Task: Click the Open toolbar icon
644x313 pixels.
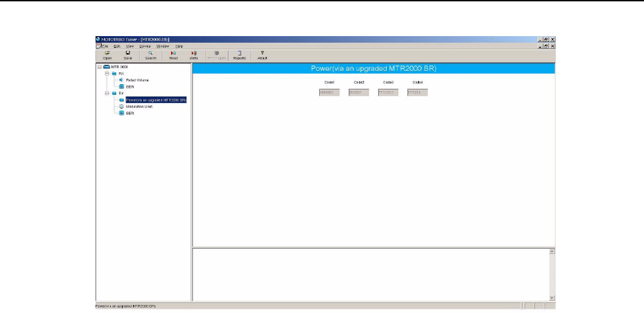Action: pyautogui.click(x=107, y=53)
